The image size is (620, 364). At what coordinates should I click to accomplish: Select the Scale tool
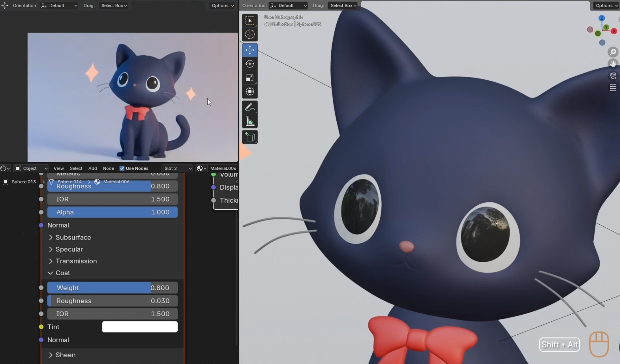(250, 78)
